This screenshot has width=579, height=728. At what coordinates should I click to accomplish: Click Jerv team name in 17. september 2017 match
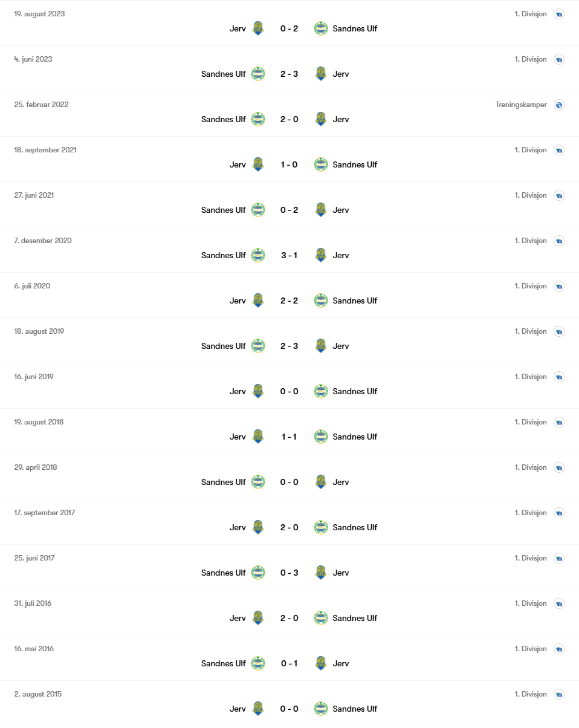[238, 527]
